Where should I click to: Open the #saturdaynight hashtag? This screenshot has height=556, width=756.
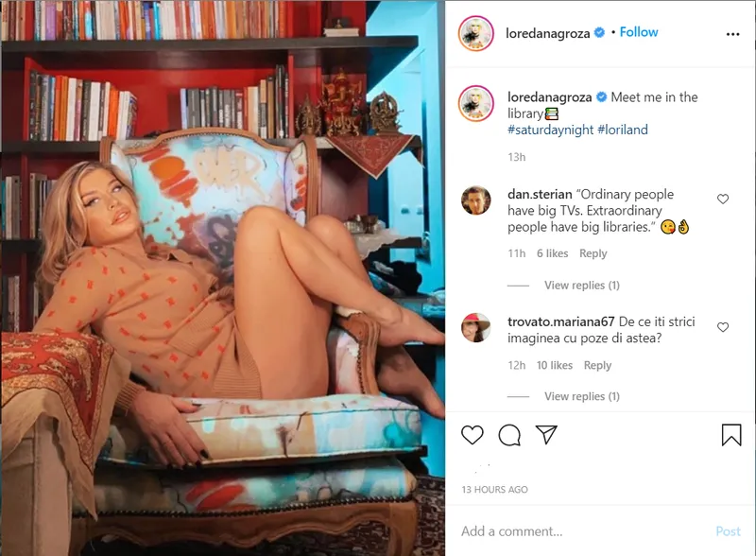(550, 130)
